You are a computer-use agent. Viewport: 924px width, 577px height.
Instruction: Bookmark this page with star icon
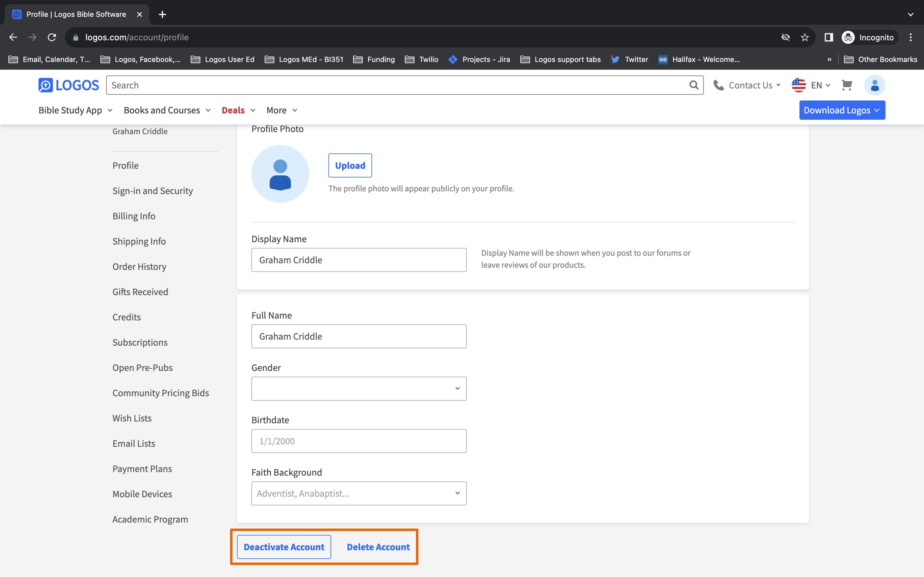(x=805, y=37)
